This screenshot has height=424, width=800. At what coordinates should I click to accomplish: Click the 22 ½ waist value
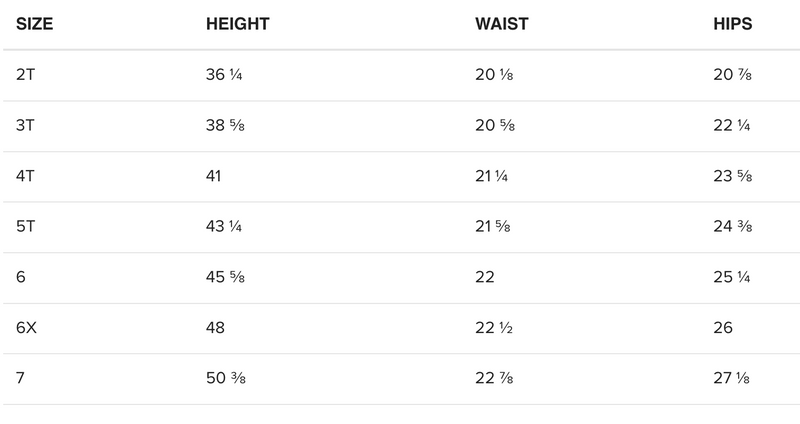click(495, 328)
